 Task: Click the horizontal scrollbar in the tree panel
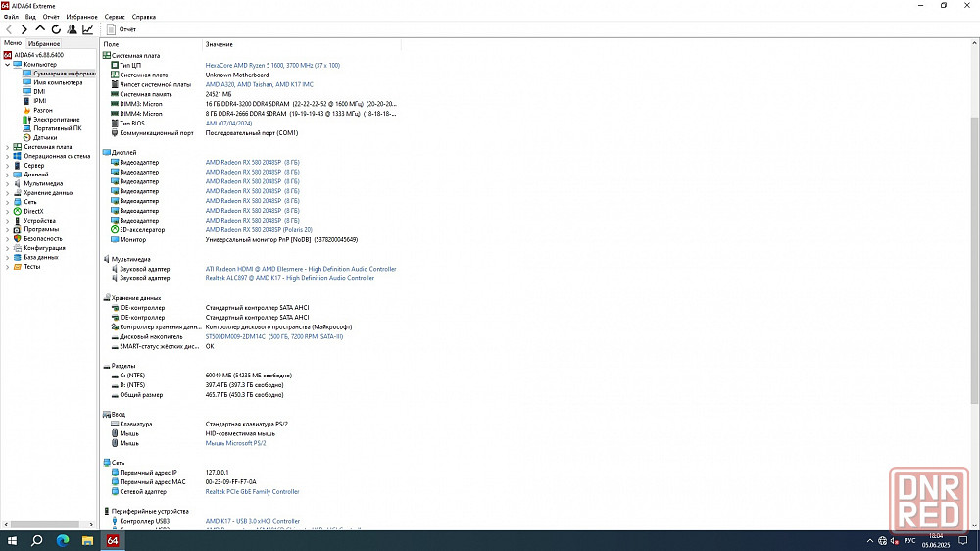(x=44, y=525)
